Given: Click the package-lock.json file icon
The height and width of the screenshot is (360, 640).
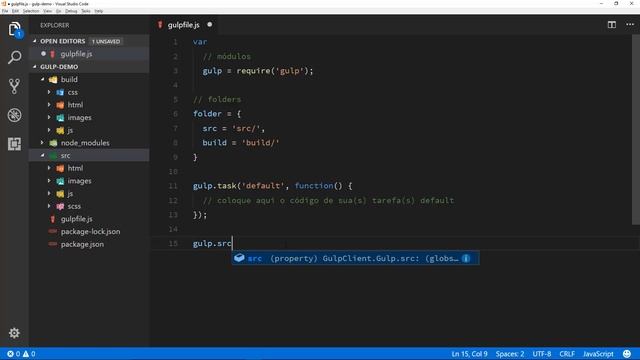Looking at the screenshot, I should (53, 231).
